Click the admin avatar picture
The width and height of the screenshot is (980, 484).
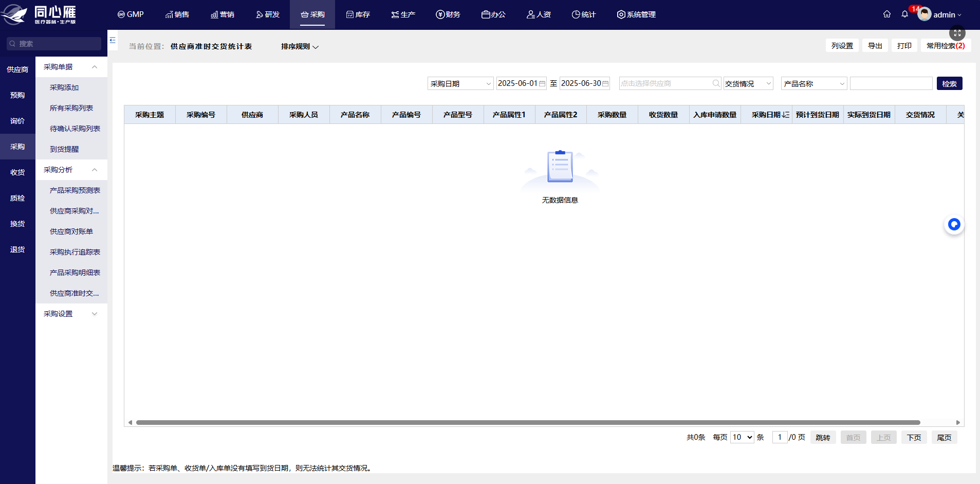[924, 14]
